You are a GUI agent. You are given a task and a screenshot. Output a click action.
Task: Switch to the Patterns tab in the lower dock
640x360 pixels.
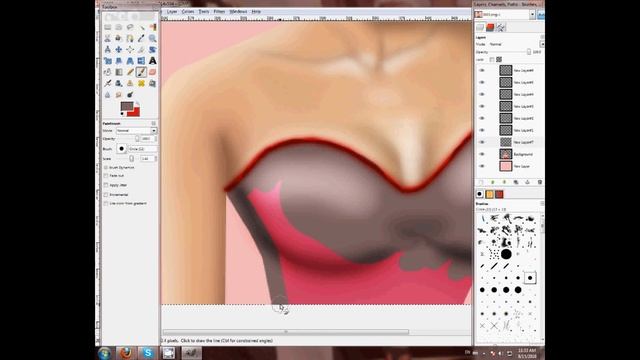point(489,194)
